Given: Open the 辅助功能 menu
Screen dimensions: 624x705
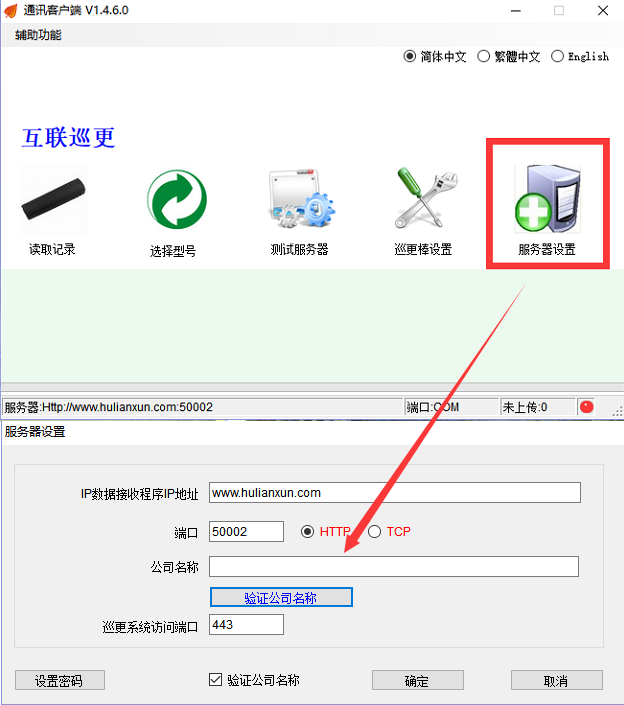Looking at the screenshot, I should [38, 35].
